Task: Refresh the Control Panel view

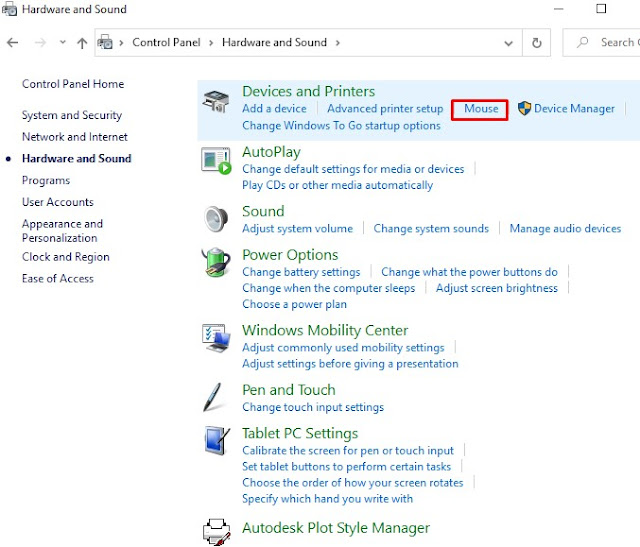Action: point(537,42)
